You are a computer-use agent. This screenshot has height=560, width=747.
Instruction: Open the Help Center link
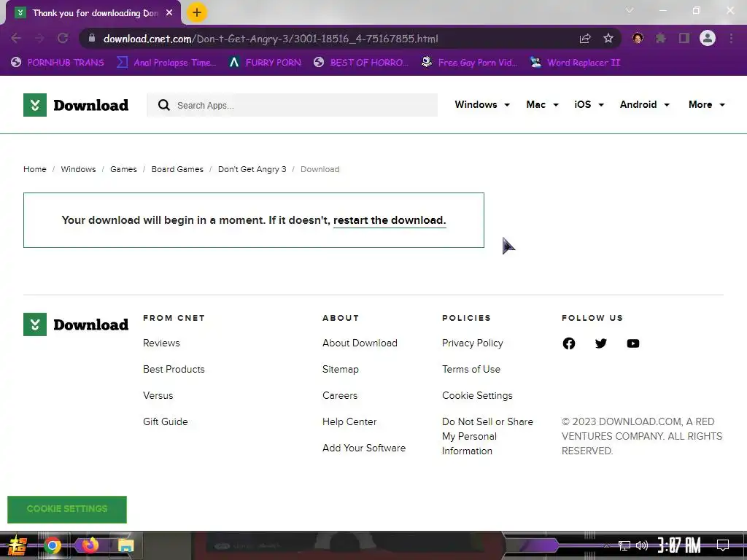point(349,421)
